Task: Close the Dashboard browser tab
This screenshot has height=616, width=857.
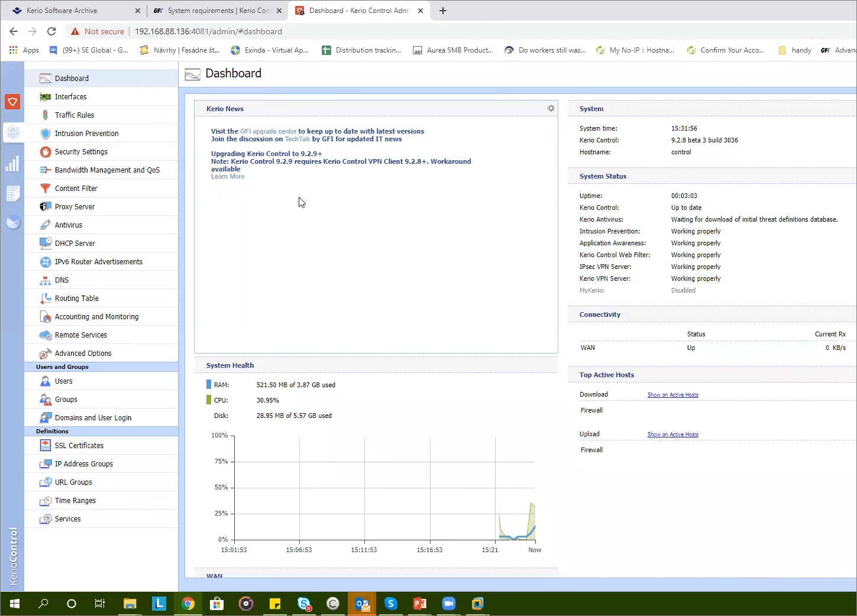Action: (x=421, y=11)
